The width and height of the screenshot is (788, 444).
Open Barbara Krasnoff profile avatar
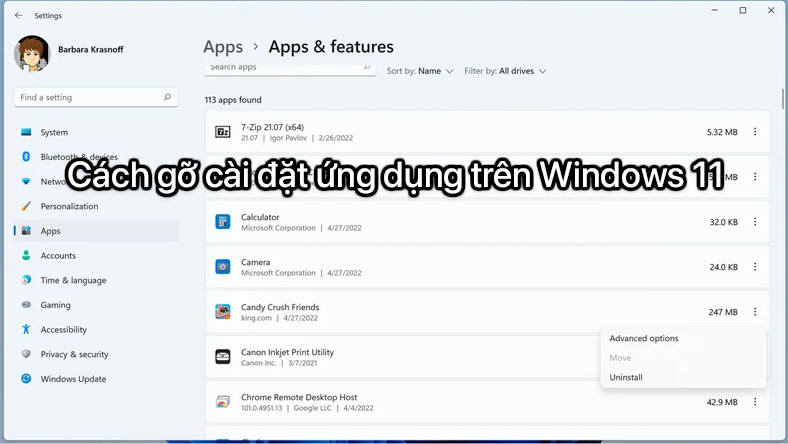click(x=32, y=53)
